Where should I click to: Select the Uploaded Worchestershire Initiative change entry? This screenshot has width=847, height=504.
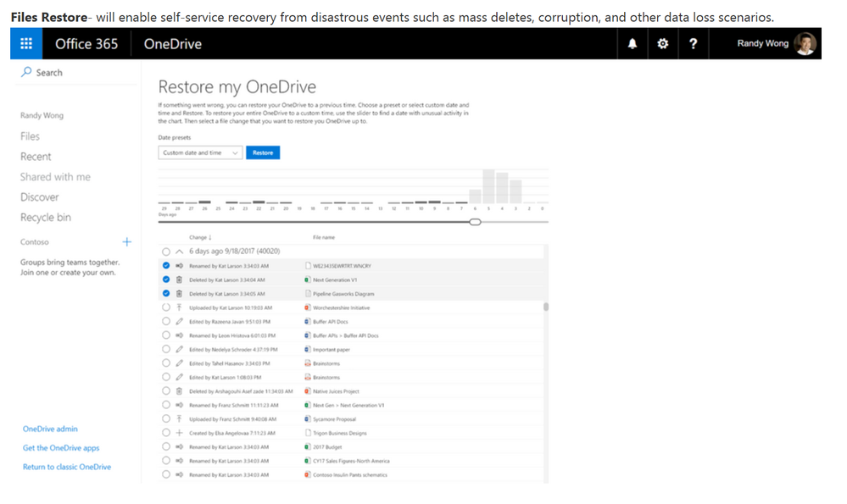coord(166,307)
